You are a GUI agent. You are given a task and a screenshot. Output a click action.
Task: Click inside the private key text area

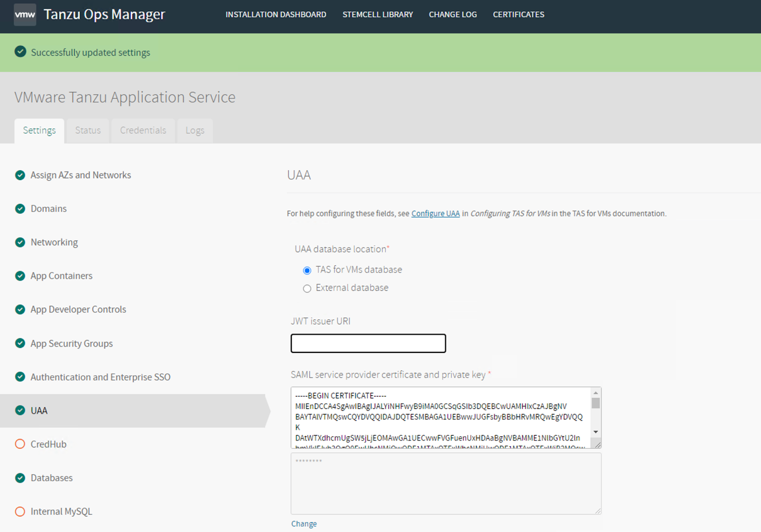[446, 484]
